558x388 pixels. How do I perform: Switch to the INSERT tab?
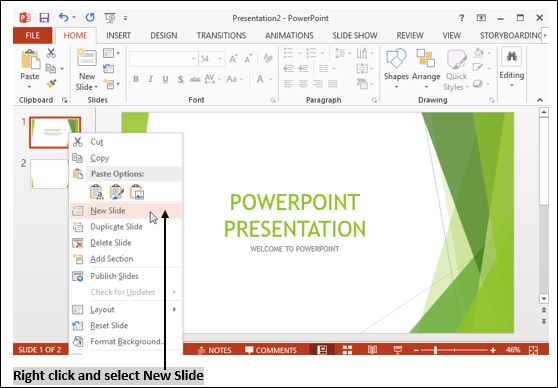click(119, 36)
